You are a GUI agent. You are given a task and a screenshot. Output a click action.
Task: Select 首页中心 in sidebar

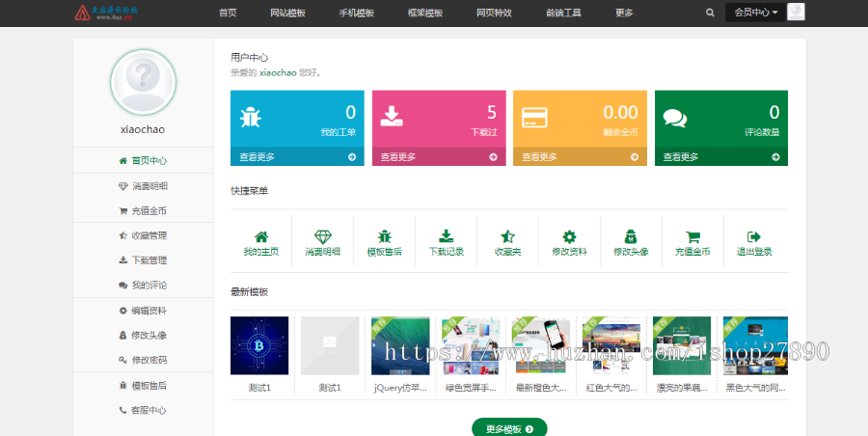coord(143,161)
